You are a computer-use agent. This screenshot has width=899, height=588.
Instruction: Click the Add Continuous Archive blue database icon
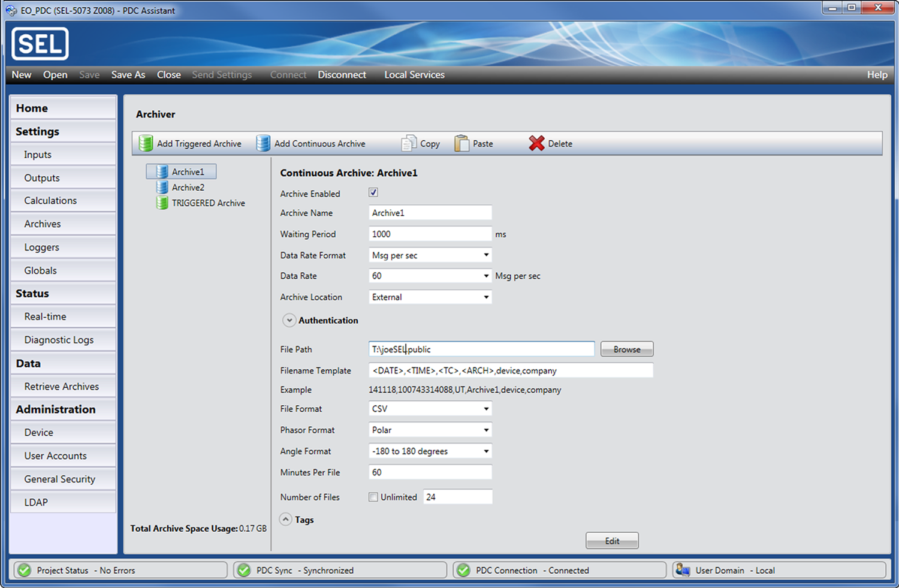263,143
